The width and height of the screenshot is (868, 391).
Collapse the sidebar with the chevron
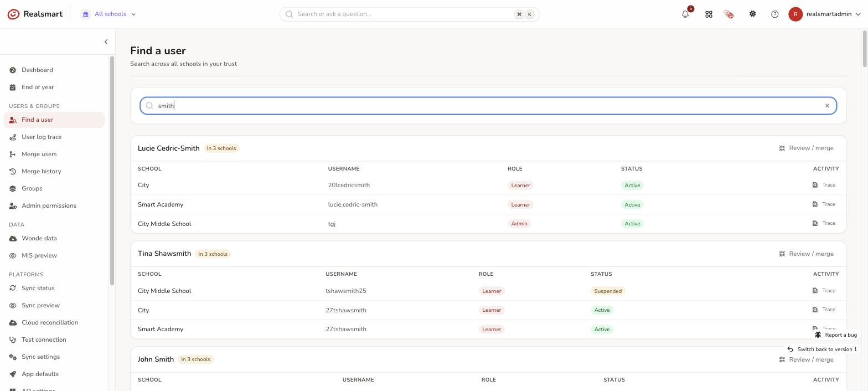106,42
